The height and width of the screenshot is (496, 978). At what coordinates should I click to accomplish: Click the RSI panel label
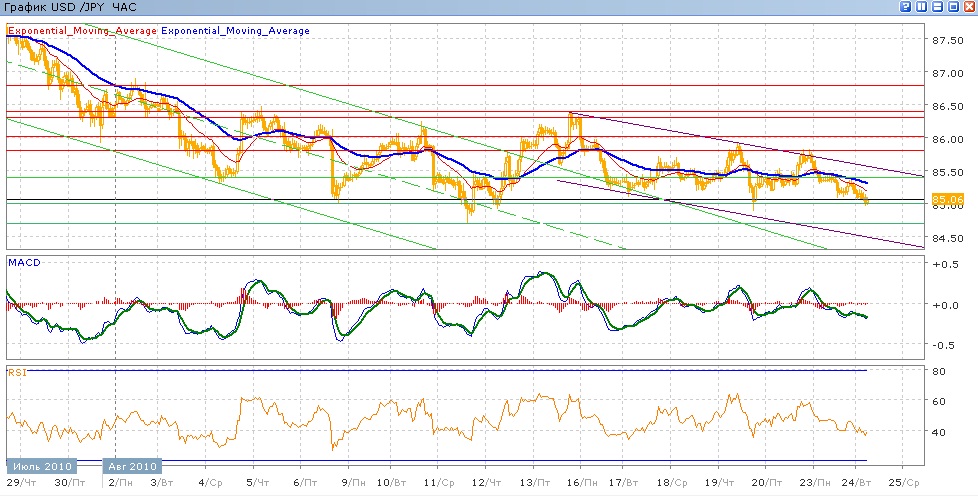tap(16, 373)
